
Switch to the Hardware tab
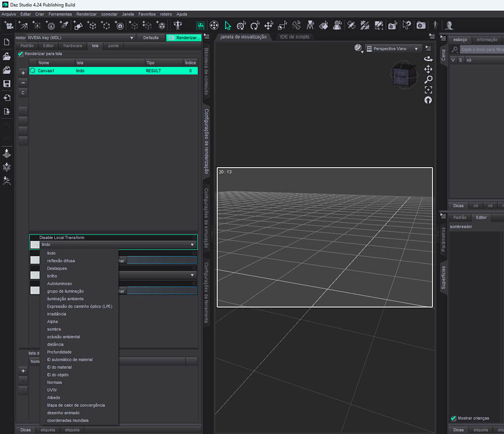click(73, 46)
